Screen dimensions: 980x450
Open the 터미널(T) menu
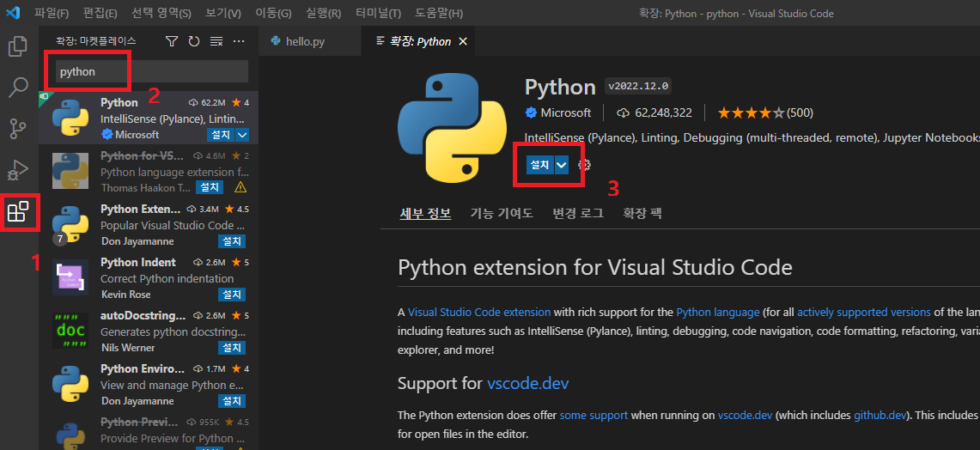pyautogui.click(x=380, y=13)
